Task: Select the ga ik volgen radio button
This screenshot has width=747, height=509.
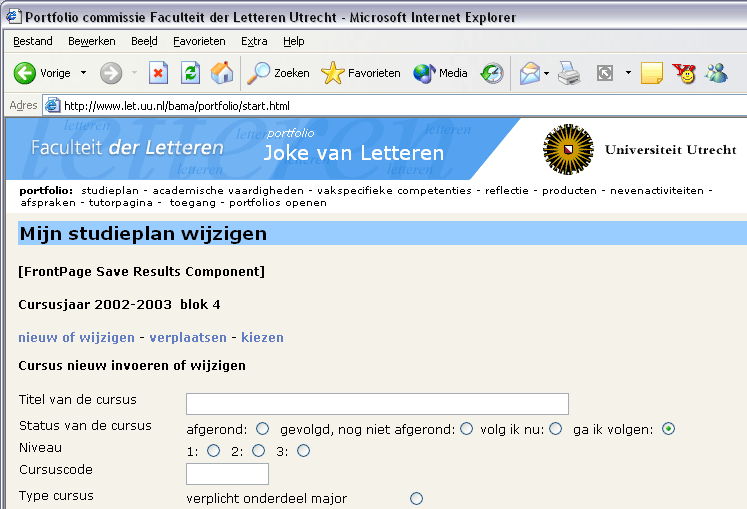Action: click(668, 429)
